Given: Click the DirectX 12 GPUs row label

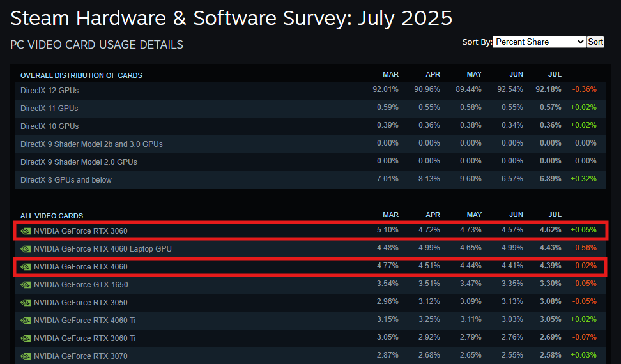Looking at the screenshot, I should click(49, 91).
